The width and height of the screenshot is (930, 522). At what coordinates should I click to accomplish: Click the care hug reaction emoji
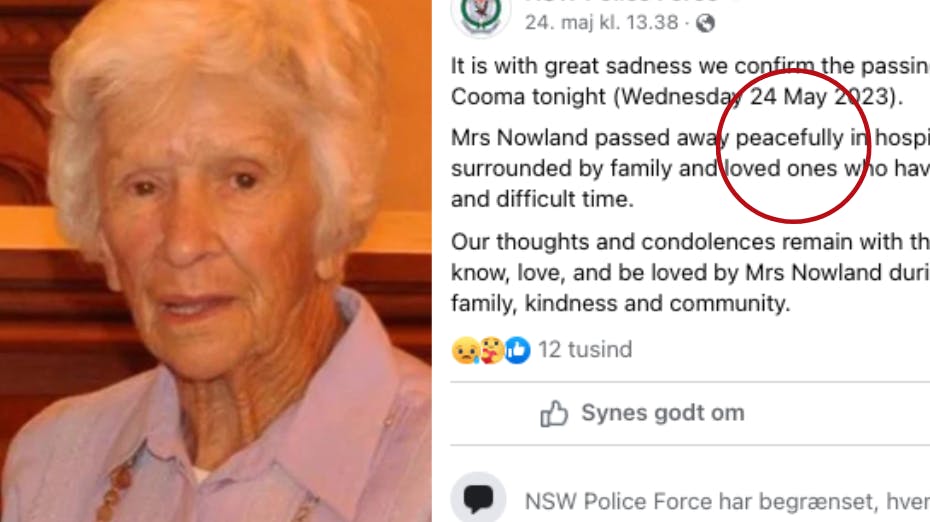491,350
